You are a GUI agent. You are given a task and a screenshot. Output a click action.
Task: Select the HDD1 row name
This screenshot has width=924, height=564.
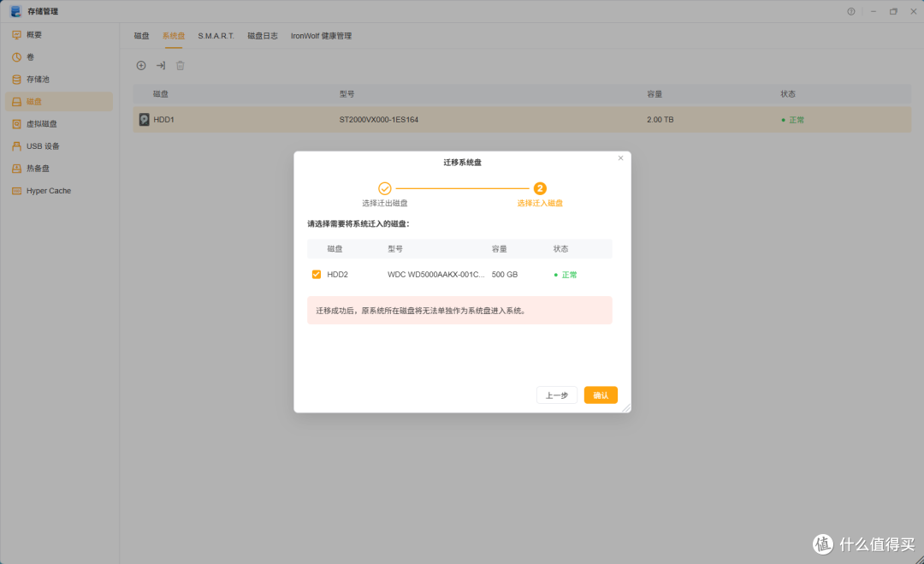[x=163, y=120]
